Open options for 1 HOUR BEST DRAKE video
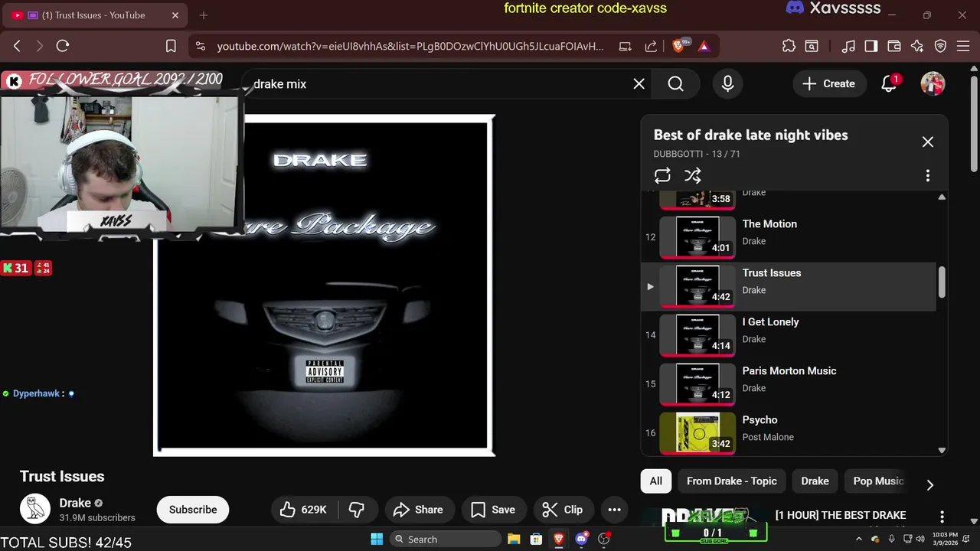Image resolution: width=980 pixels, height=551 pixels. pyautogui.click(x=942, y=517)
